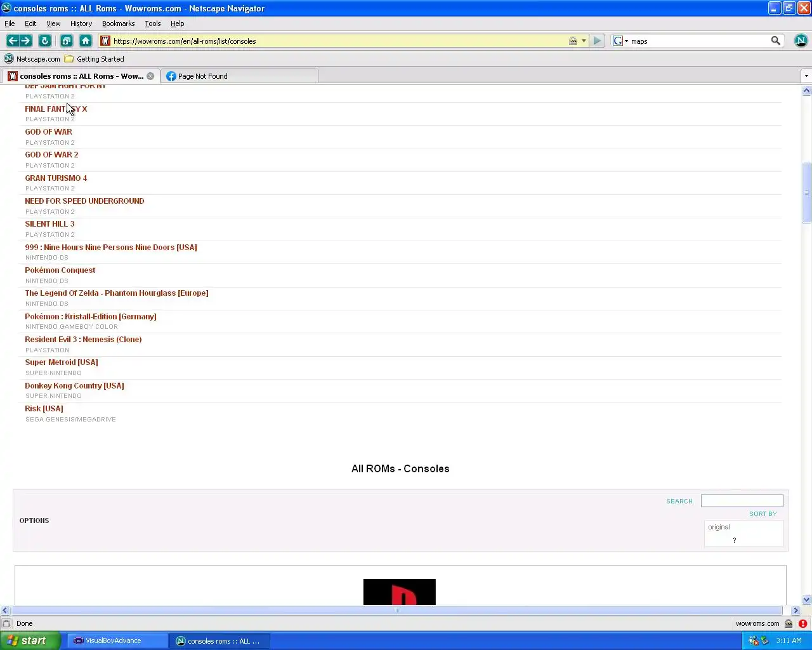Click the New Tab toolbar icon
The width and height of the screenshot is (812, 650).
66,41
